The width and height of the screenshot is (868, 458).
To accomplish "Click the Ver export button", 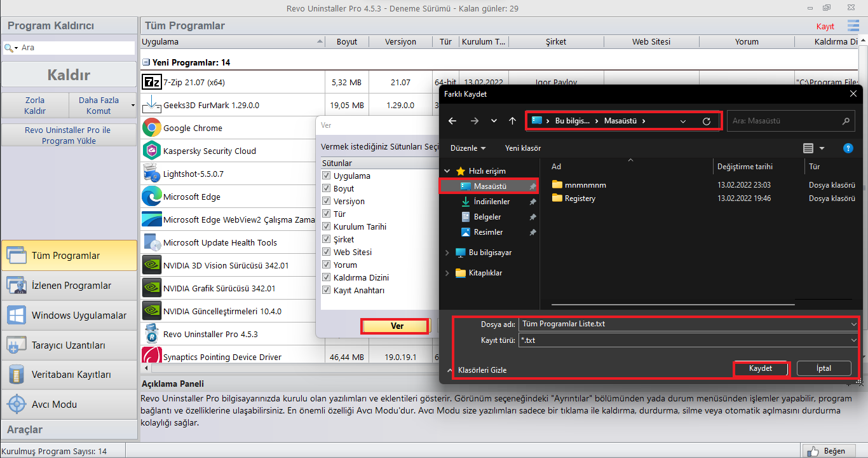I will pos(397,326).
